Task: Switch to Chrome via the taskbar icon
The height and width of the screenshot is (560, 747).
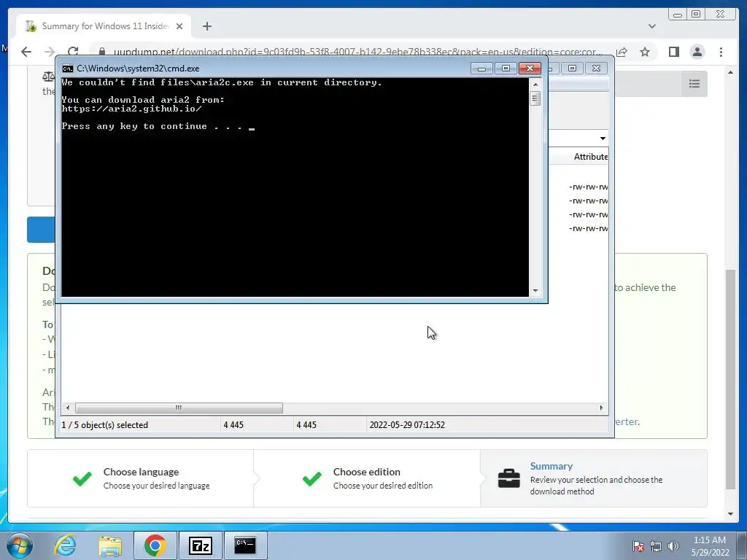Action: click(155, 545)
